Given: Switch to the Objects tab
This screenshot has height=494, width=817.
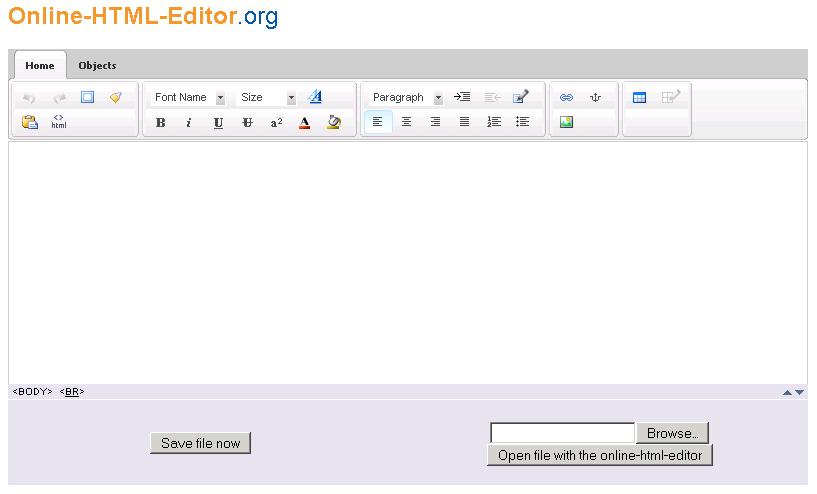Looking at the screenshot, I should click(97, 66).
